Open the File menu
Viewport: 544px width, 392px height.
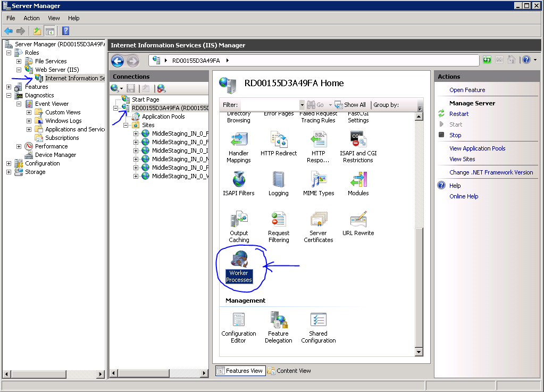tap(11, 18)
